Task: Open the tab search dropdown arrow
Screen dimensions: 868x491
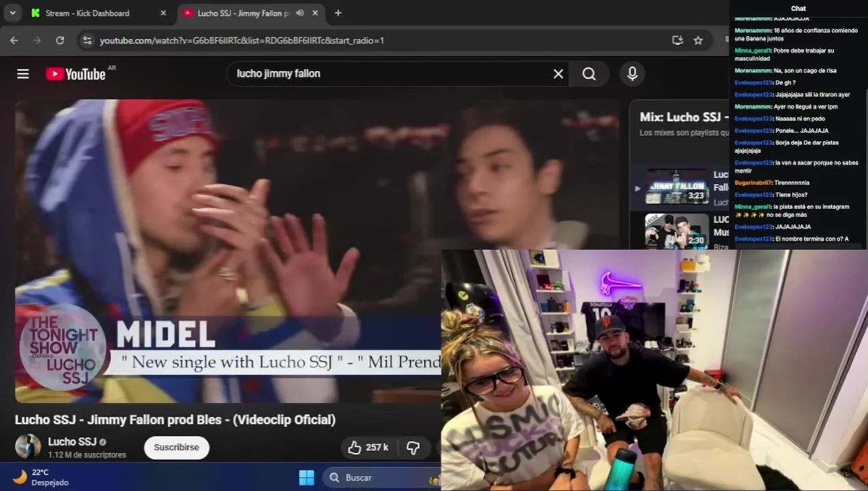Action: click(x=12, y=13)
